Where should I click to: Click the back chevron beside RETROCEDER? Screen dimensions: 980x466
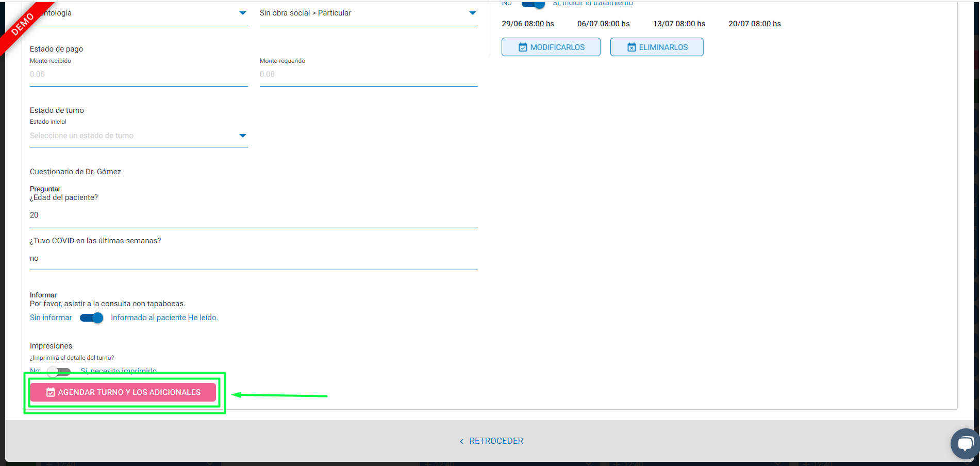coord(462,441)
